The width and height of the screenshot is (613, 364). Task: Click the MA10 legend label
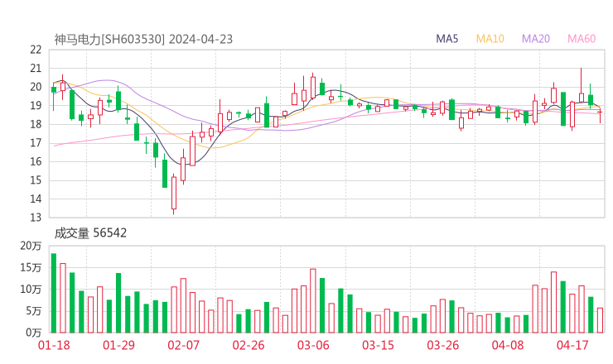(x=490, y=39)
